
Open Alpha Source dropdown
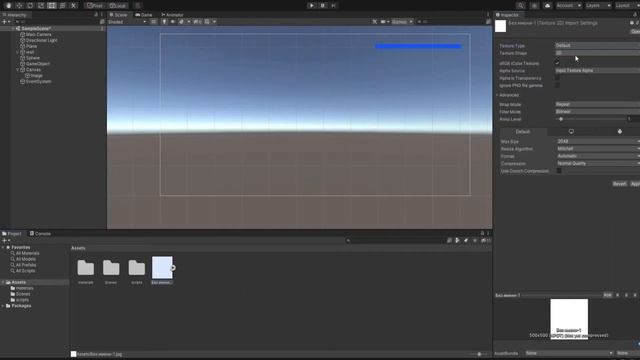tap(597, 71)
